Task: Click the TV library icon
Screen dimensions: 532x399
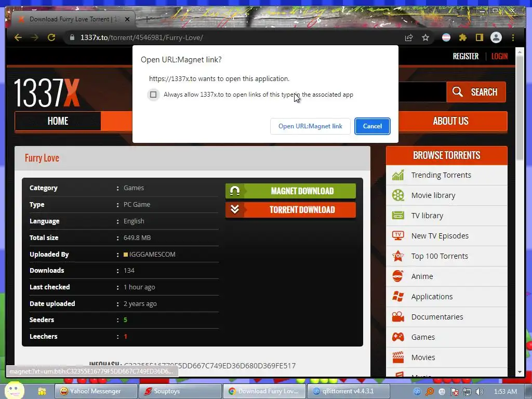Action: [x=398, y=216]
